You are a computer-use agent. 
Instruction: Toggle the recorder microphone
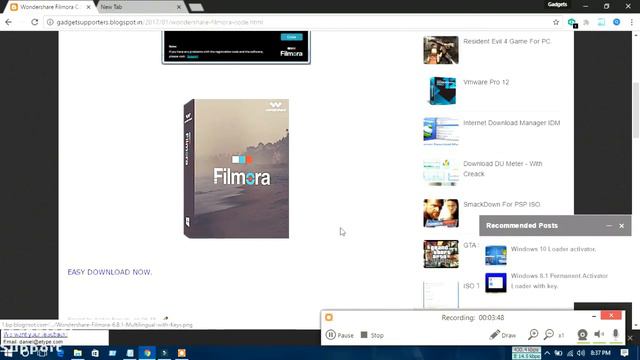(x=616, y=335)
